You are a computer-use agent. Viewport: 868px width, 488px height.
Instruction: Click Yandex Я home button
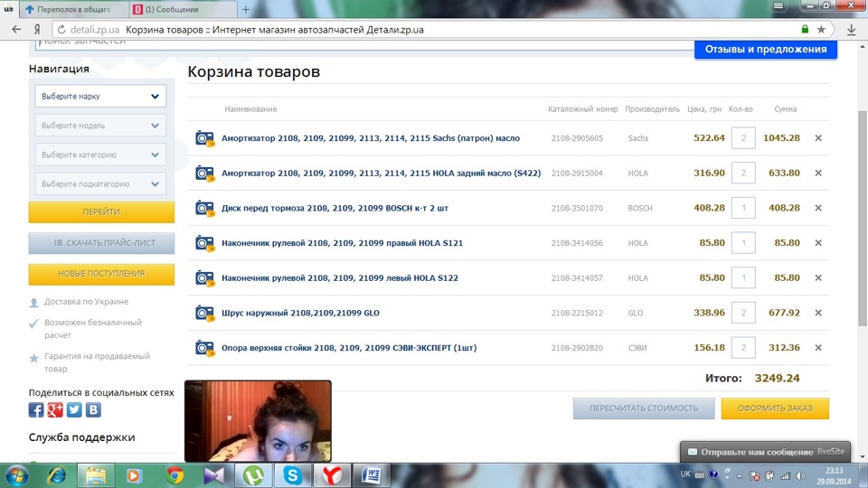(x=37, y=30)
